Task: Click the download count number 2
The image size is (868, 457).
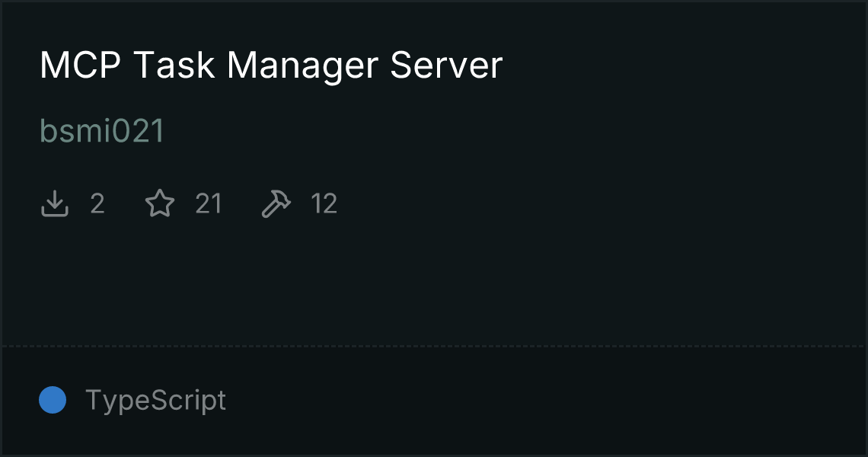Action: point(97,204)
